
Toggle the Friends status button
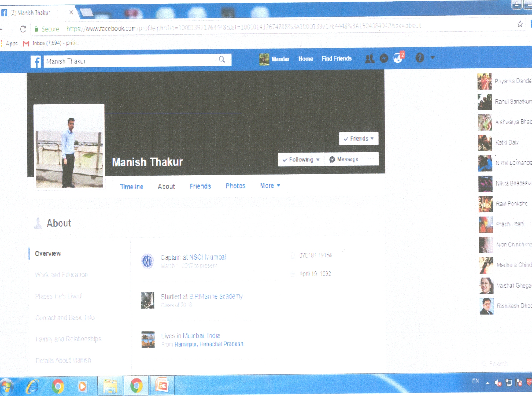pos(359,139)
